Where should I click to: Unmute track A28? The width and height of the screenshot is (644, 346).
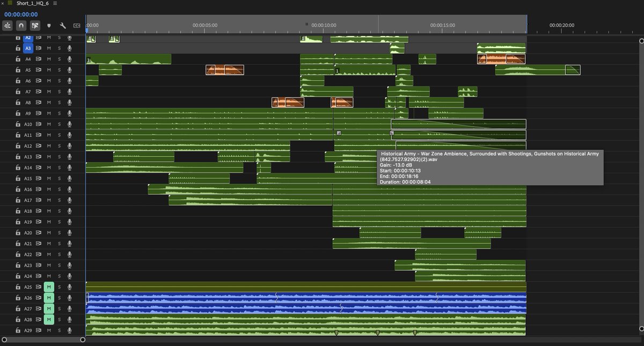49,319
